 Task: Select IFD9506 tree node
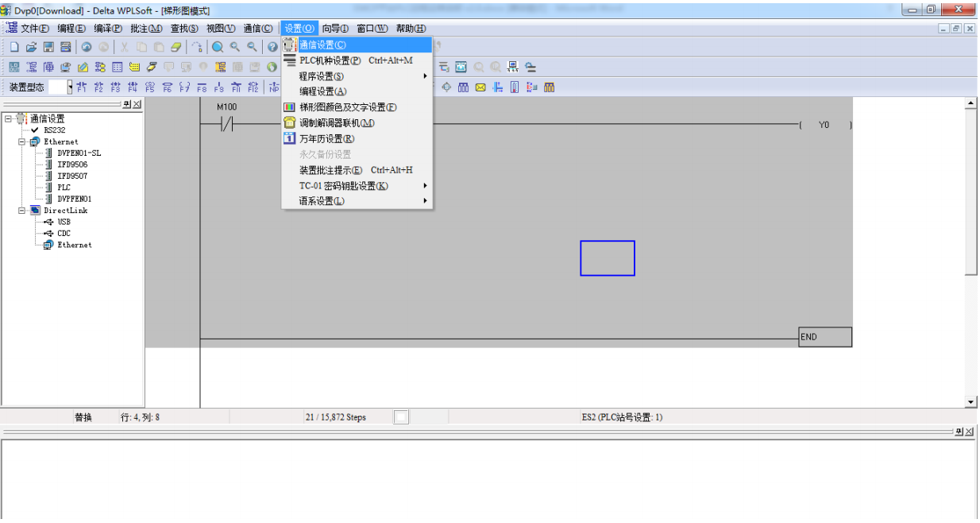pos(72,165)
